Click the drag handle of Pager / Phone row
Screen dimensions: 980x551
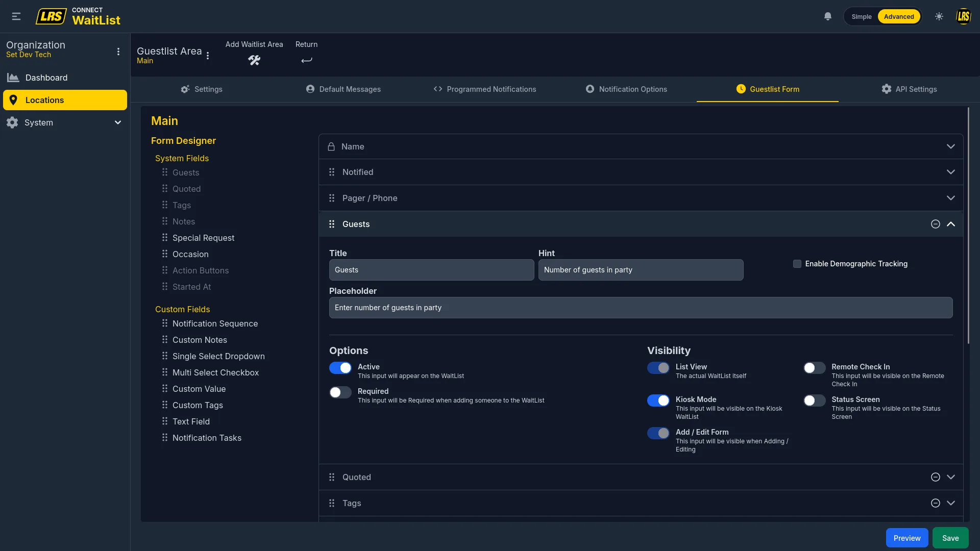(332, 198)
